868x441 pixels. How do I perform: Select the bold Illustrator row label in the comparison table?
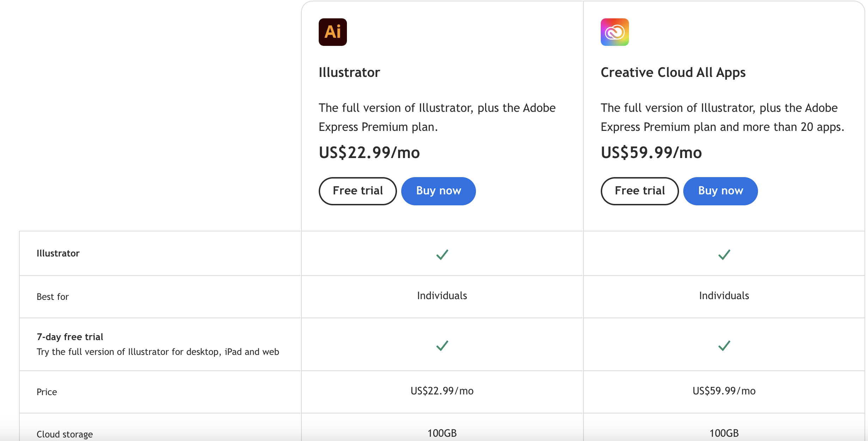[x=58, y=253]
